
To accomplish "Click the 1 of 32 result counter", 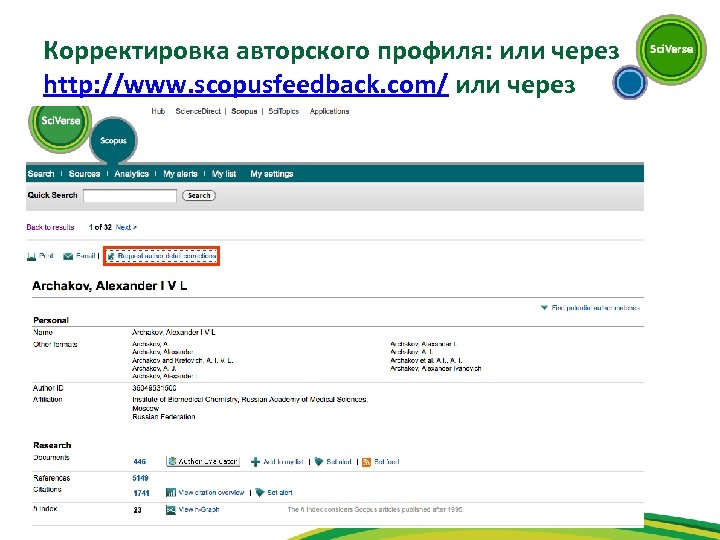I will pyautogui.click(x=100, y=227).
